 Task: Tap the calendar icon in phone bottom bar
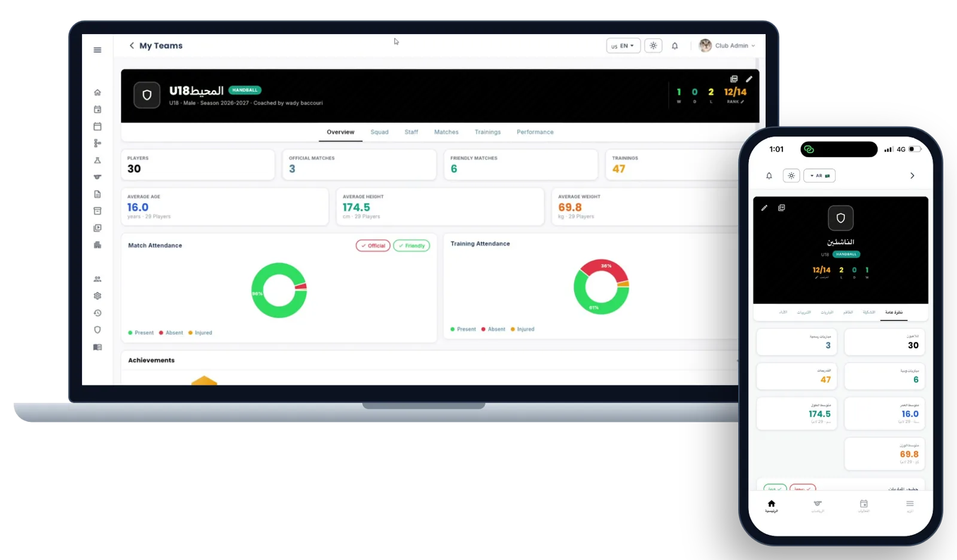pyautogui.click(x=864, y=504)
